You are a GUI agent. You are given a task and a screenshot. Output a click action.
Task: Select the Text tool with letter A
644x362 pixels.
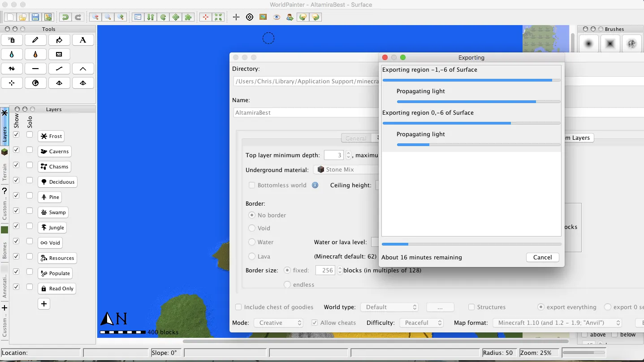point(83,40)
